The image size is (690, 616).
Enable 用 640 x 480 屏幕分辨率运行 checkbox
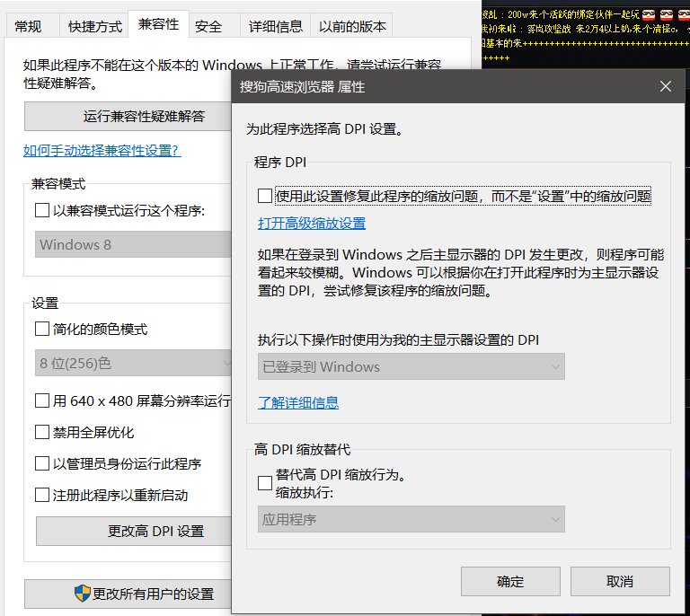click(42, 400)
